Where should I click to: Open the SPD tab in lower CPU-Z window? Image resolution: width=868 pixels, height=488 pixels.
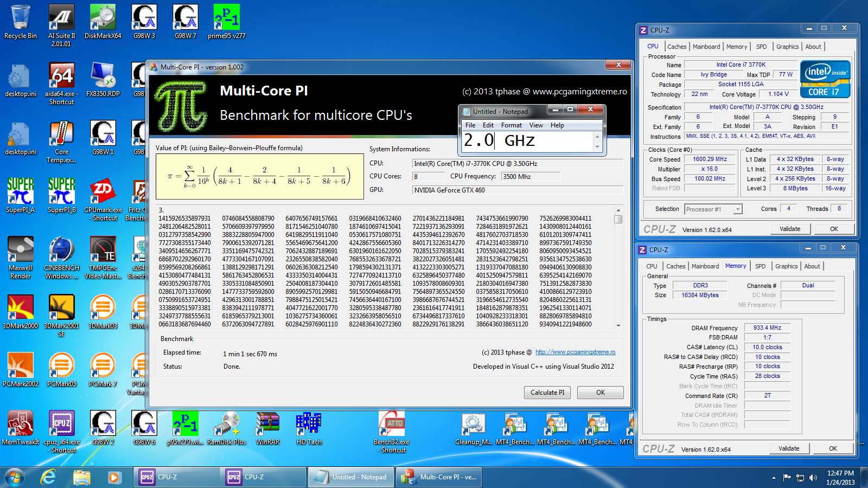coord(760,266)
